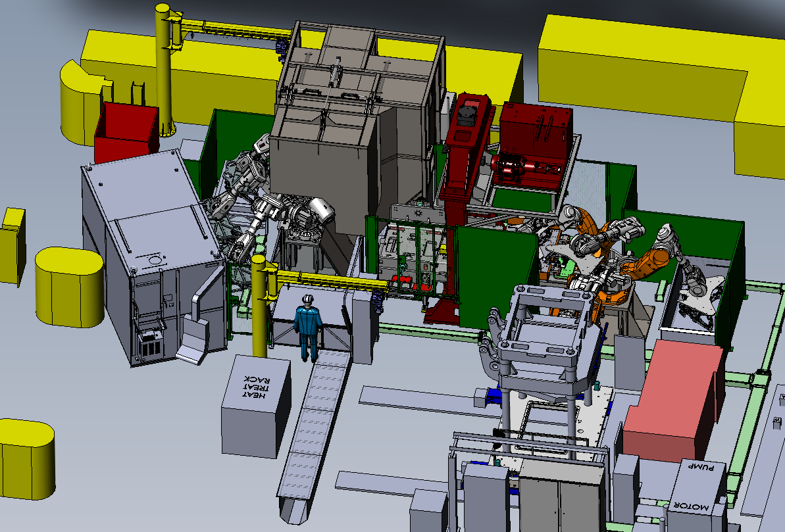Select the tall yellow jib crane column by red bin
Image resolution: width=785 pixels, height=532 pixels.
pyautogui.click(x=165, y=70)
